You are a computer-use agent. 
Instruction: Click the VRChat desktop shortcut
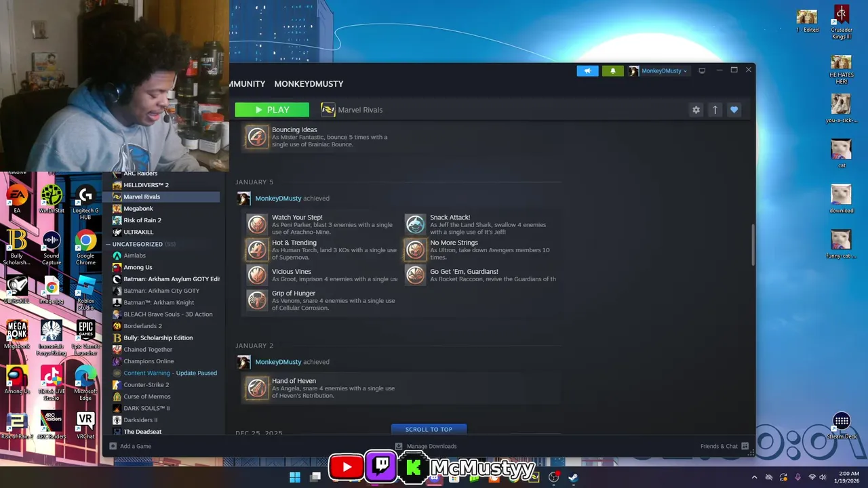click(x=85, y=426)
